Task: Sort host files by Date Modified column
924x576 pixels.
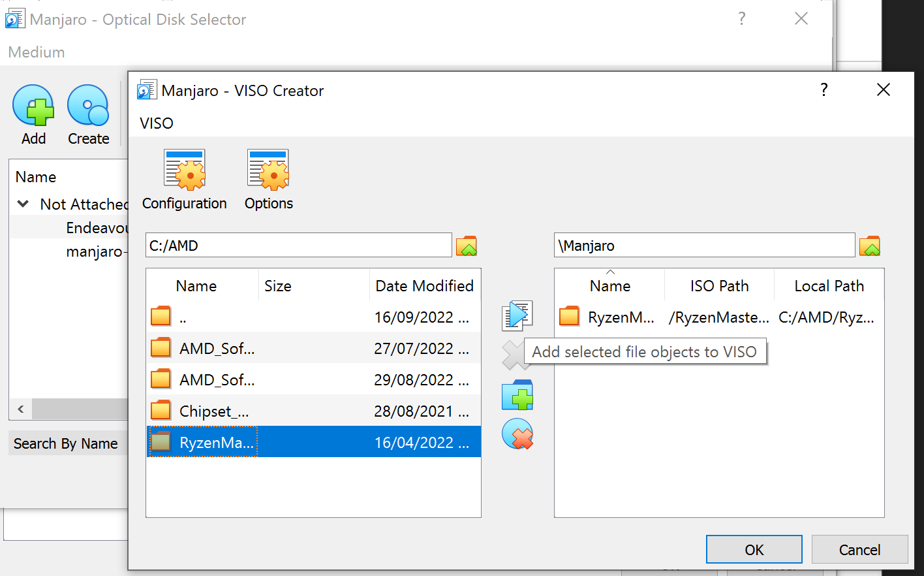Action: (425, 285)
